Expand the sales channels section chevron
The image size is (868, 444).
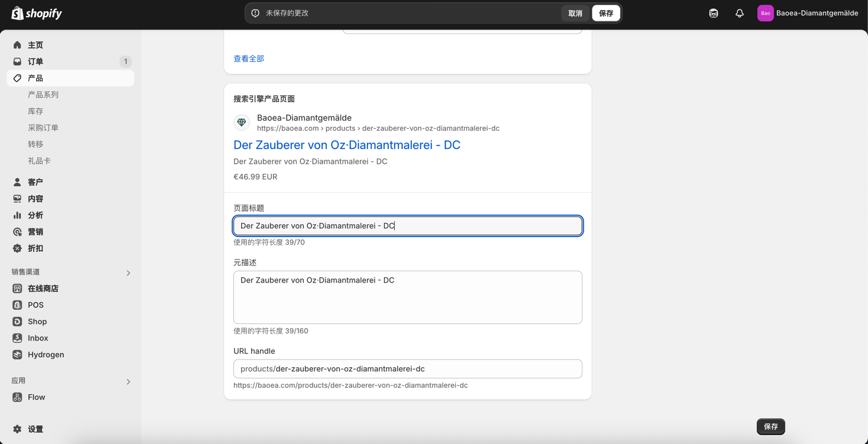(128, 273)
